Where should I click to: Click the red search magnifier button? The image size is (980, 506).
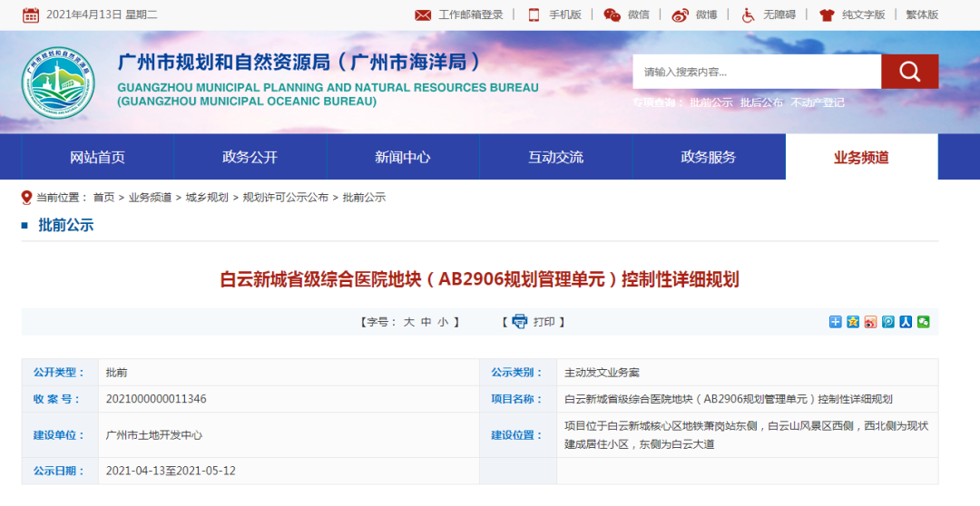coord(909,72)
